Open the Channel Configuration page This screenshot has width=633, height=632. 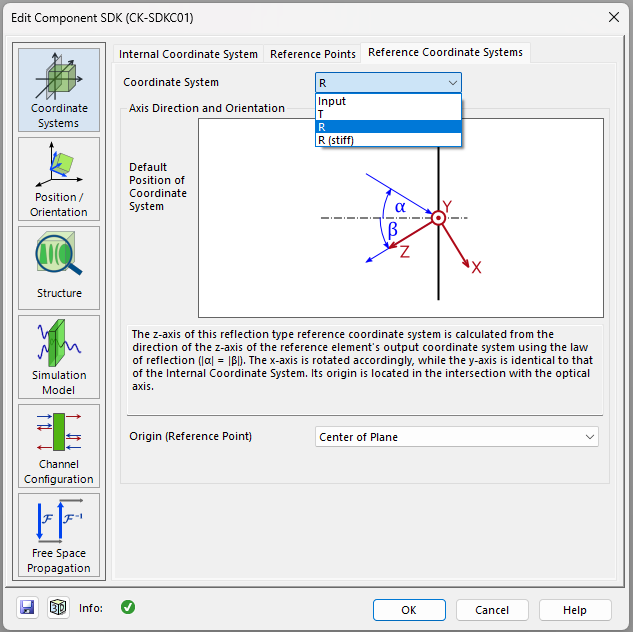(59, 446)
